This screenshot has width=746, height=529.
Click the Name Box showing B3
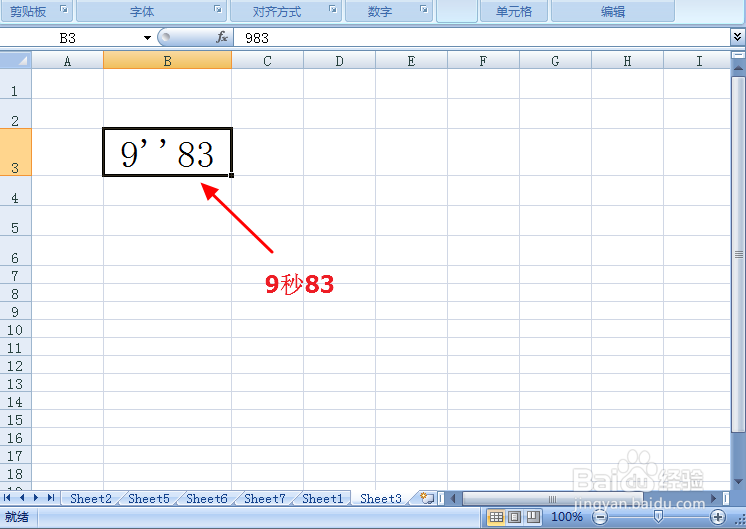pos(70,38)
